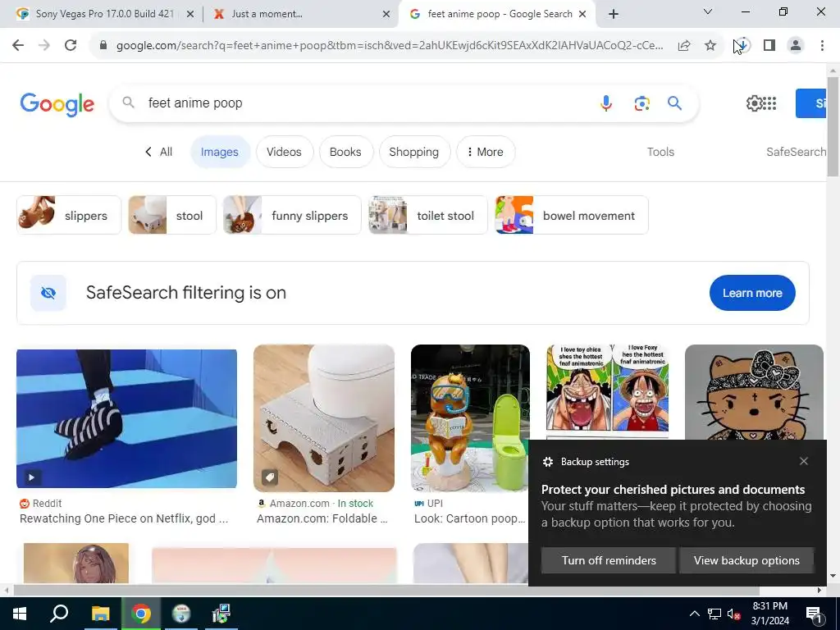
Task: Click the forward navigation arrow
Action: [x=44, y=46]
